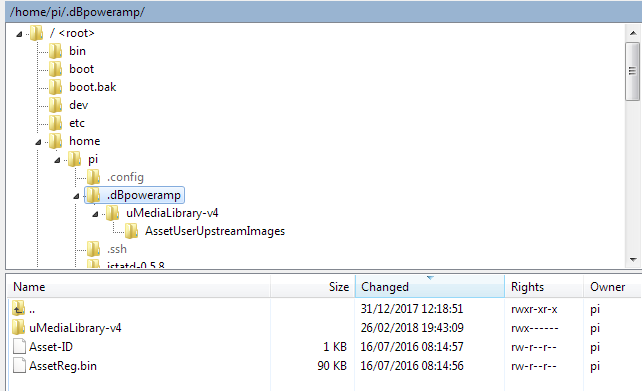
Task: Click the date 16/07/2016 08:14:56
Action: tap(411, 366)
